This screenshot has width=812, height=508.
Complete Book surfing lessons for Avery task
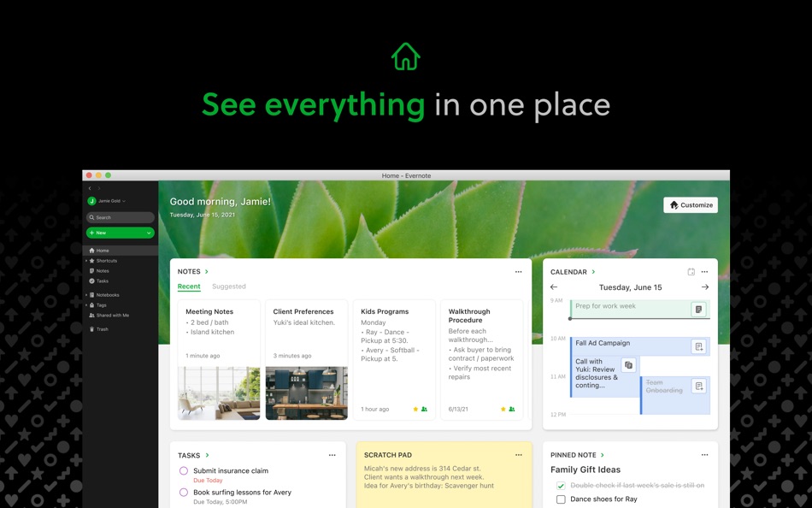[183, 493]
